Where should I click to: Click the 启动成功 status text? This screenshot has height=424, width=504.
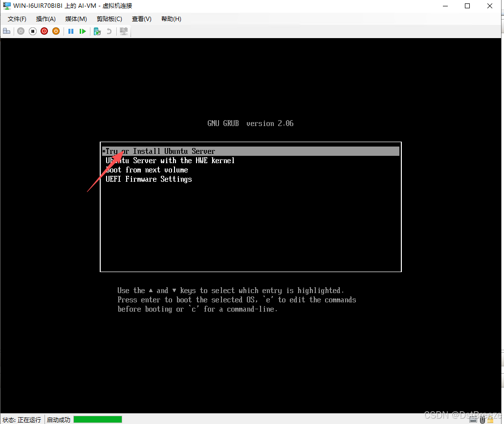(x=59, y=420)
